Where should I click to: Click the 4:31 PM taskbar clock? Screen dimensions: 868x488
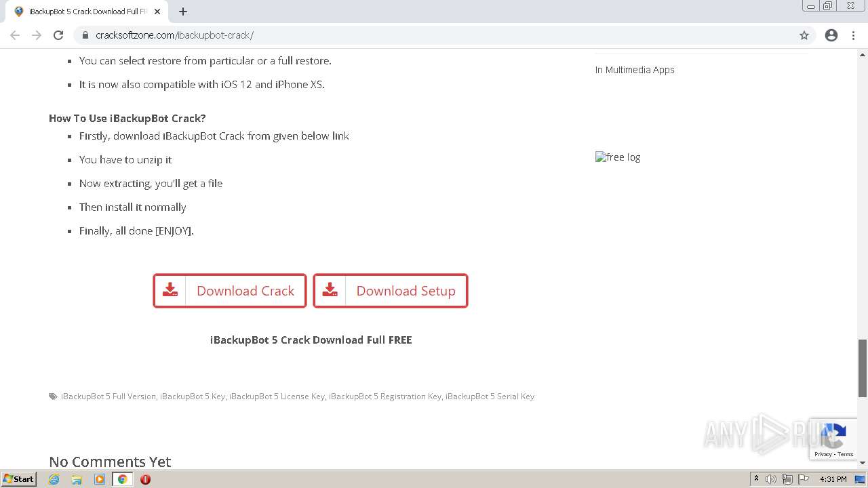click(x=833, y=479)
